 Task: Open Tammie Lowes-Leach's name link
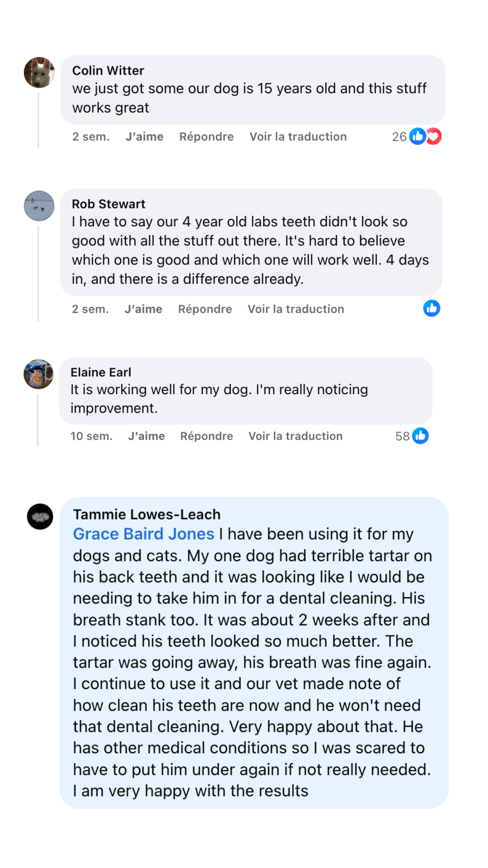(x=146, y=514)
